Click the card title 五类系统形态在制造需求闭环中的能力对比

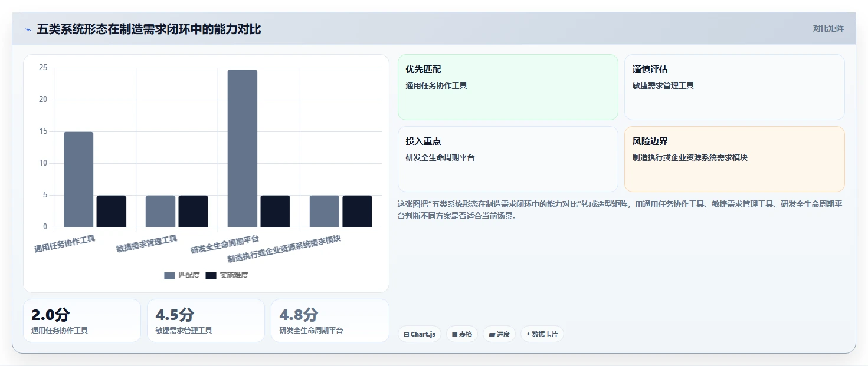coord(149,29)
